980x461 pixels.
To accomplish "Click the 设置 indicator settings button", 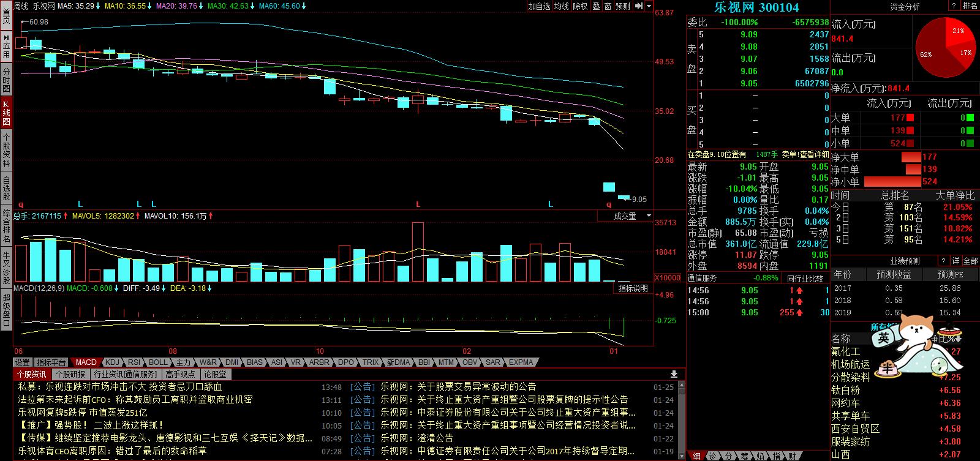I will coord(22,362).
